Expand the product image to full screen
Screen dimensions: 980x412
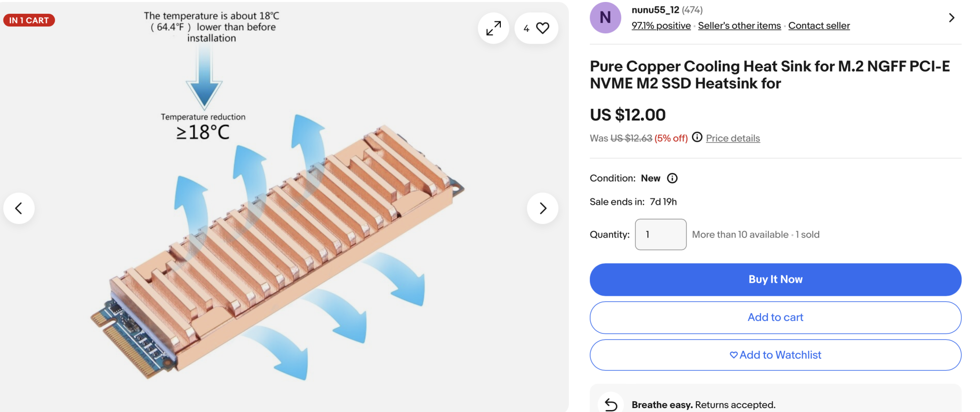(493, 28)
